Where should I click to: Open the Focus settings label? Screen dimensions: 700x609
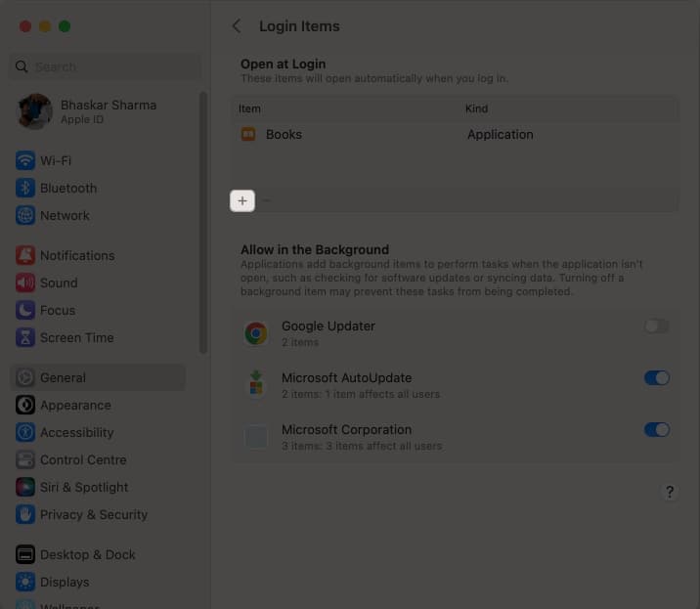58,310
